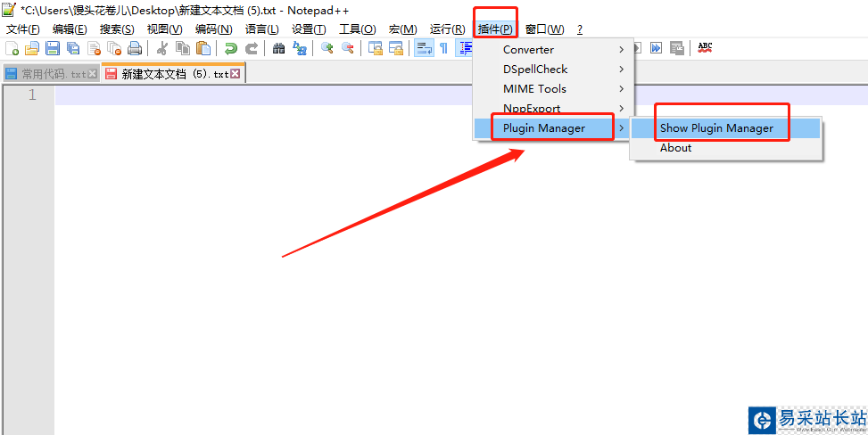868x435 pixels.
Task: Expand the DSpellCheck submenu
Action: point(554,70)
